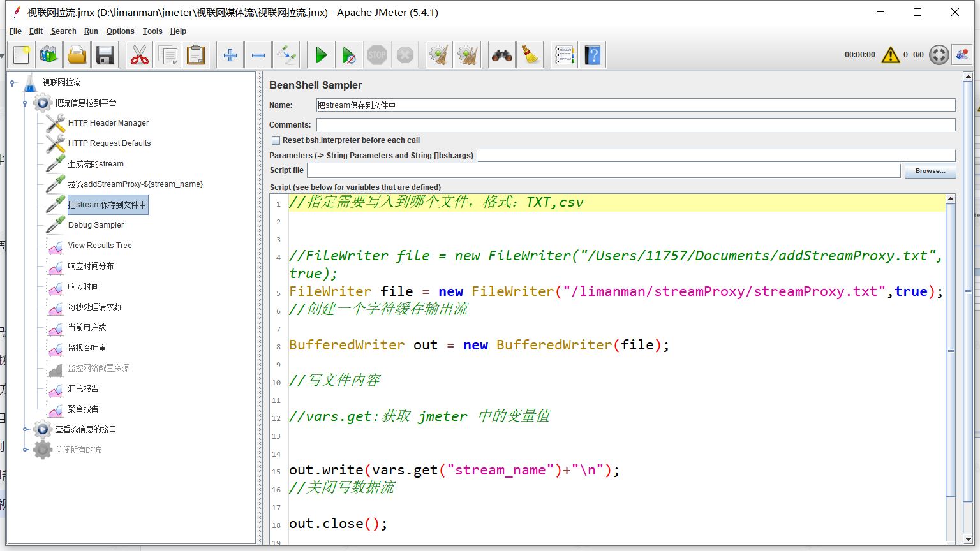The image size is (980, 551).
Task: Collapse the 把流信息拉到平台 thread group
Action: pos(26,103)
